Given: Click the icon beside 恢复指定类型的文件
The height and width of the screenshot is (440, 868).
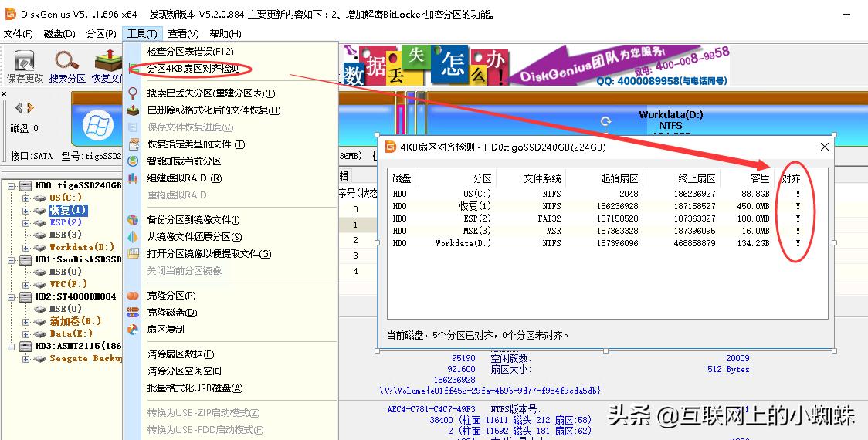Looking at the screenshot, I should coord(133,144).
